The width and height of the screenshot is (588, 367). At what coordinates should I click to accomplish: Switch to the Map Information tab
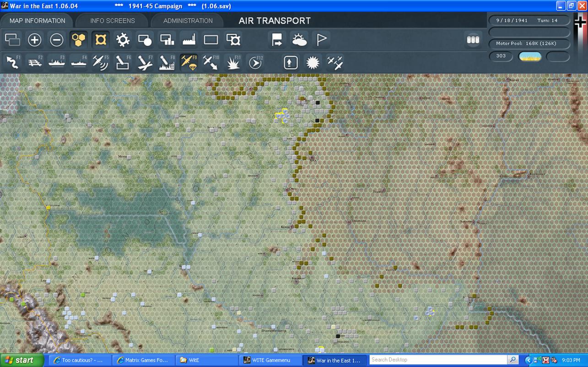pyautogui.click(x=37, y=21)
